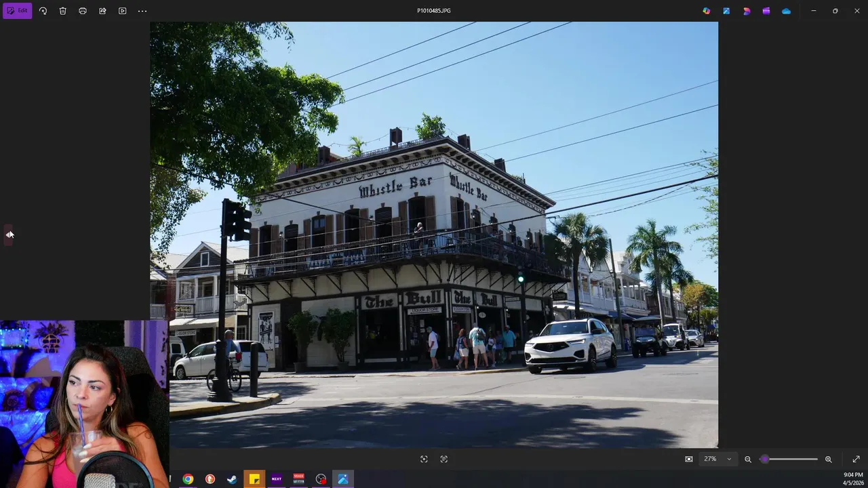Open the Clipchamp icon in title bar
This screenshot has height=488, width=868.
pos(766,11)
